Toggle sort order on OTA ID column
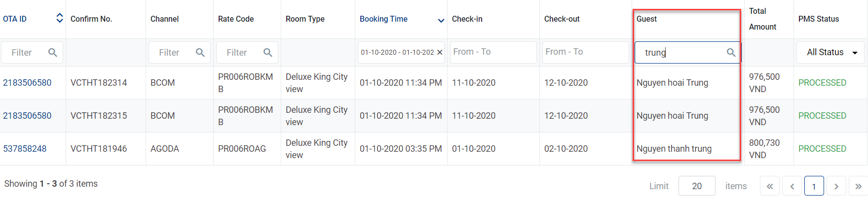The image size is (868, 199). pos(60,19)
